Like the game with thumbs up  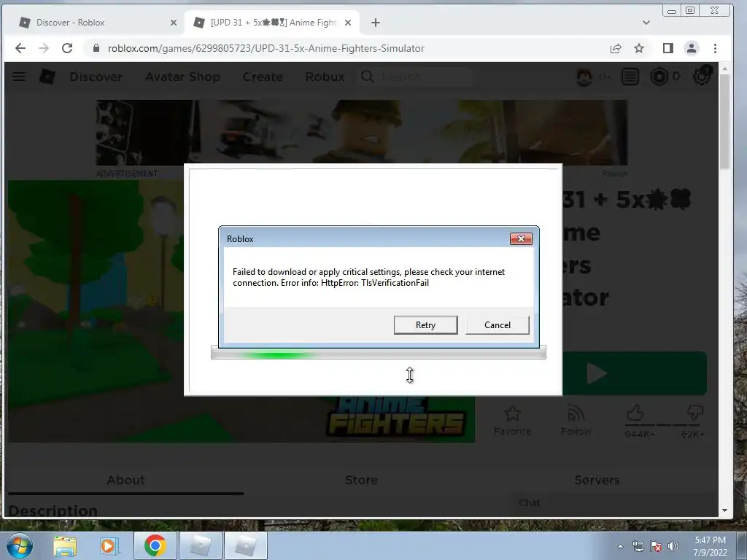[636, 413]
